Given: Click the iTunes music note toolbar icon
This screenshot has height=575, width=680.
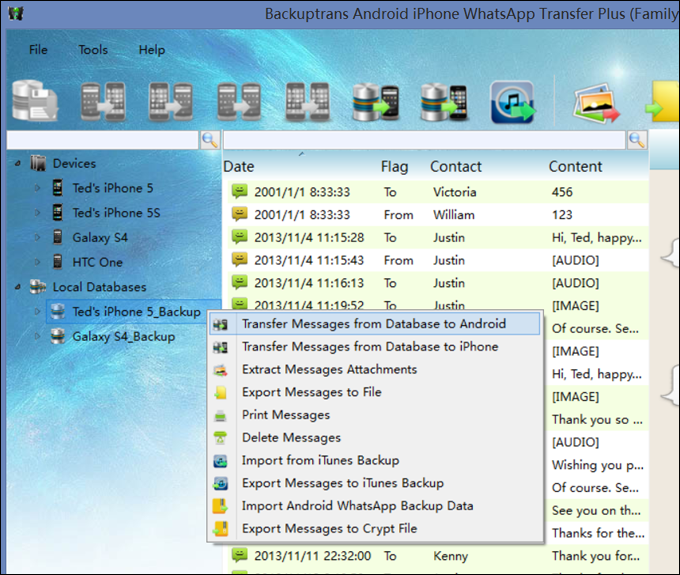Looking at the screenshot, I should click(x=513, y=102).
